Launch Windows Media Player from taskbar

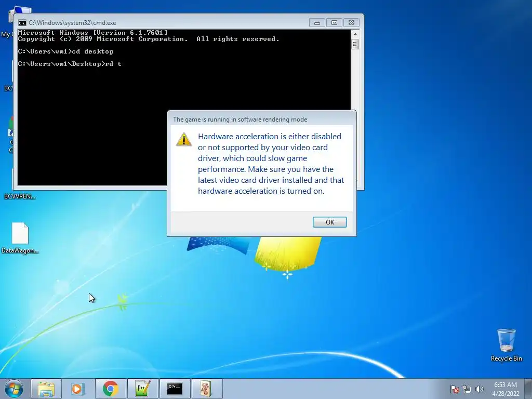coord(78,389)
